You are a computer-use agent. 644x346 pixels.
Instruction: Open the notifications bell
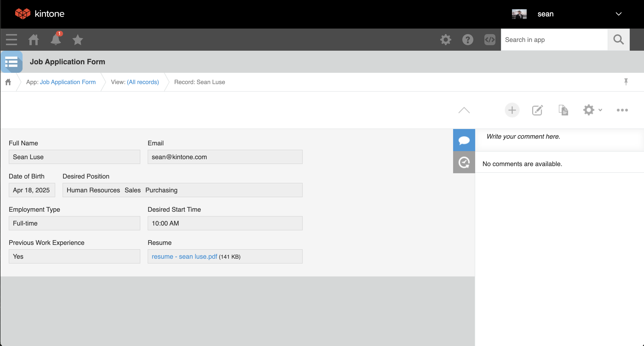click(55, 40)
